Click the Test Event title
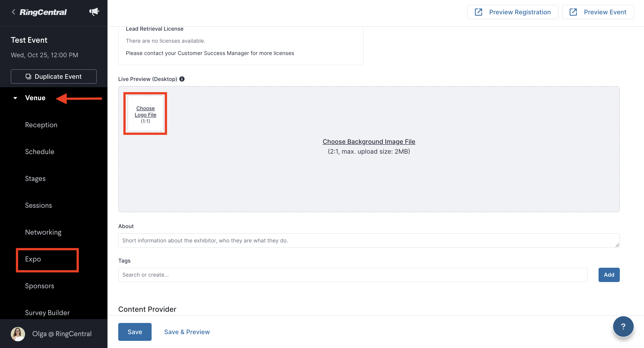 click(x=29, y=40)
